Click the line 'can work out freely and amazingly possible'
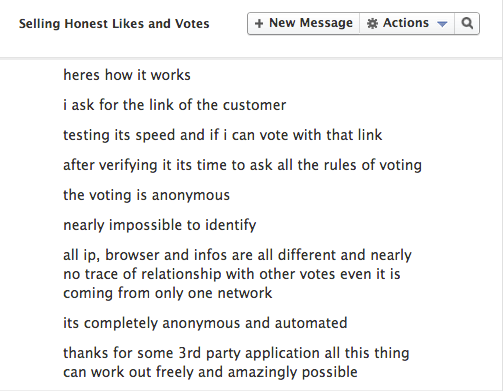 click(210, 372)
